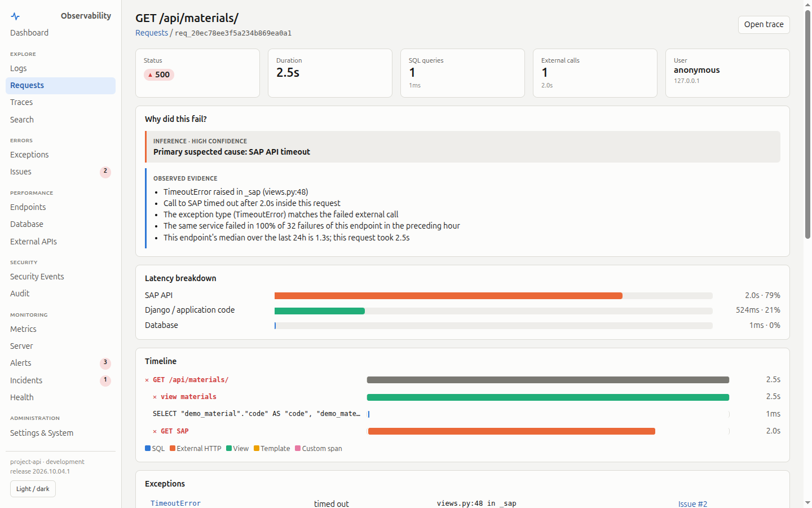Click the error x icon beside GET /api/materials/

(x=147, y=380)
